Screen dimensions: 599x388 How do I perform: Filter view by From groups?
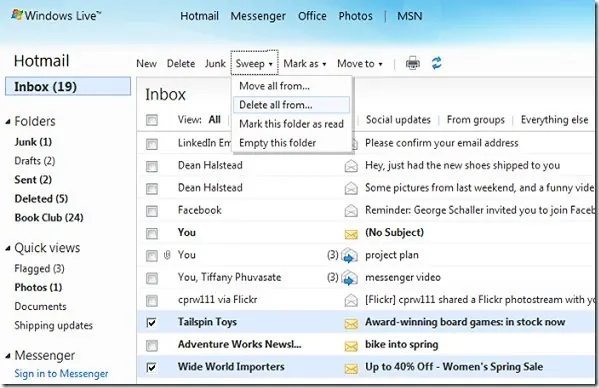click(x=476, y=120)
